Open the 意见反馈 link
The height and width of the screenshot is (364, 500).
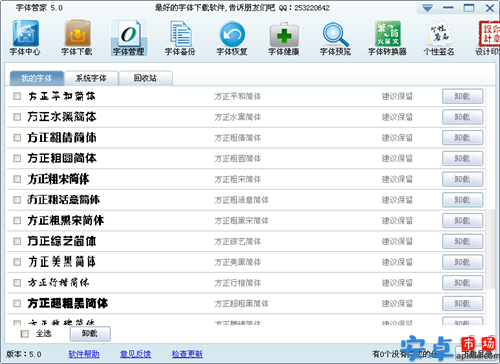click(135, 354)
